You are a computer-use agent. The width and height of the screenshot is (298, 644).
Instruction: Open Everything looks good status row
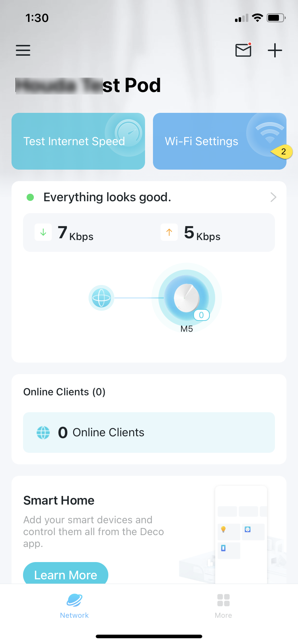[149, 197]
